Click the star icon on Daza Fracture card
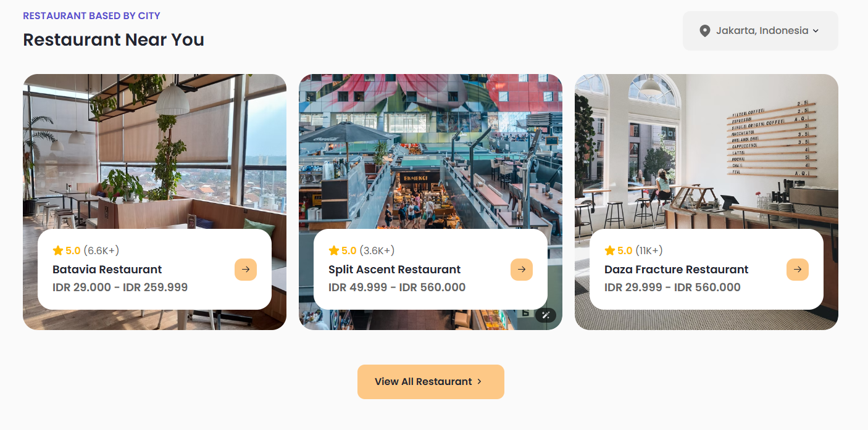Viewport: 868px width, 430px height. click(x=610, y=250)
